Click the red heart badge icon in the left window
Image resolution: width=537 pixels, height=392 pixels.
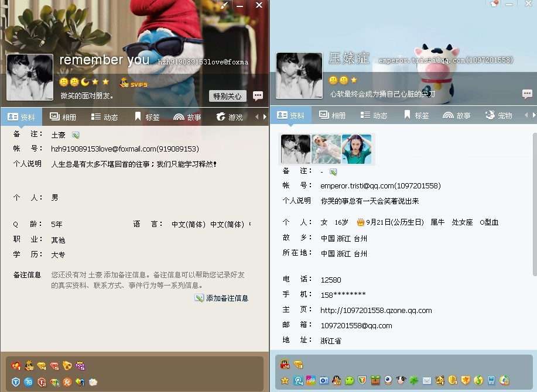click(16, 366)
